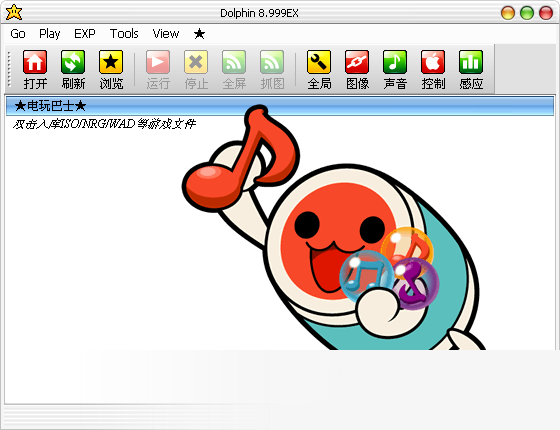Select the ★电玩巴士★ list header row

(x=280, y=106)
